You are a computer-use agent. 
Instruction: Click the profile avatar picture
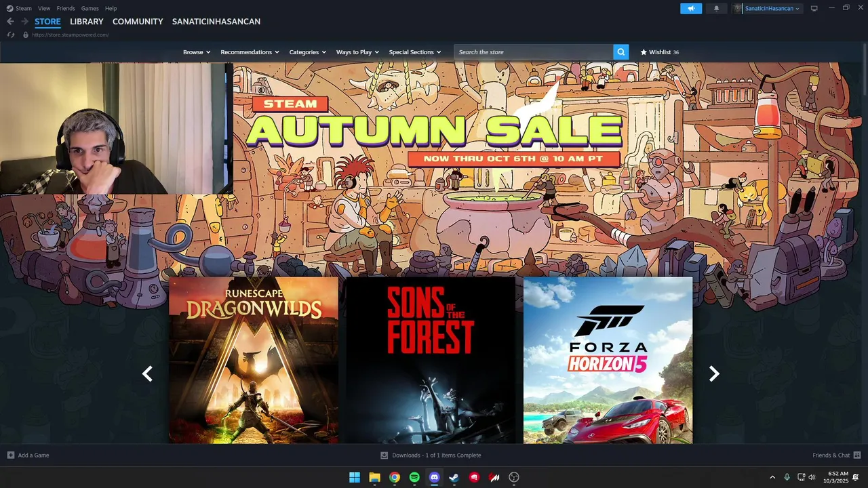(738, 8)
